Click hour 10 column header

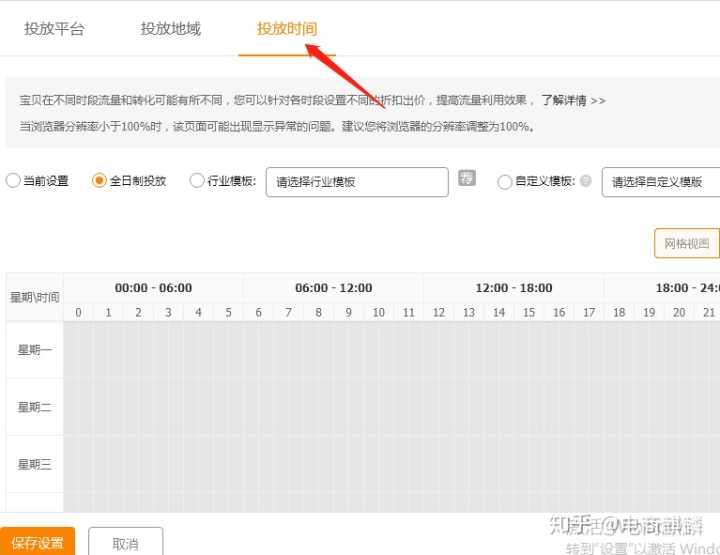click(378, 313)
